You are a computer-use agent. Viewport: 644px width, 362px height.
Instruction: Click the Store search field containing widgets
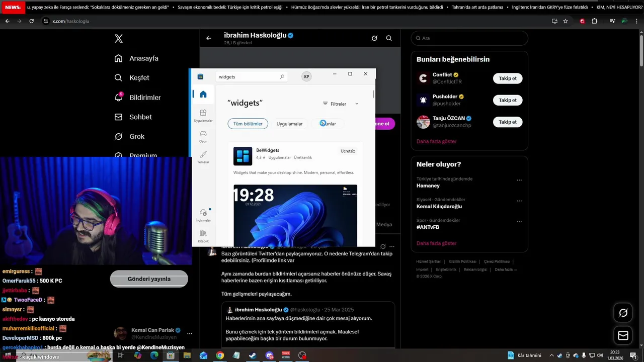252,77
